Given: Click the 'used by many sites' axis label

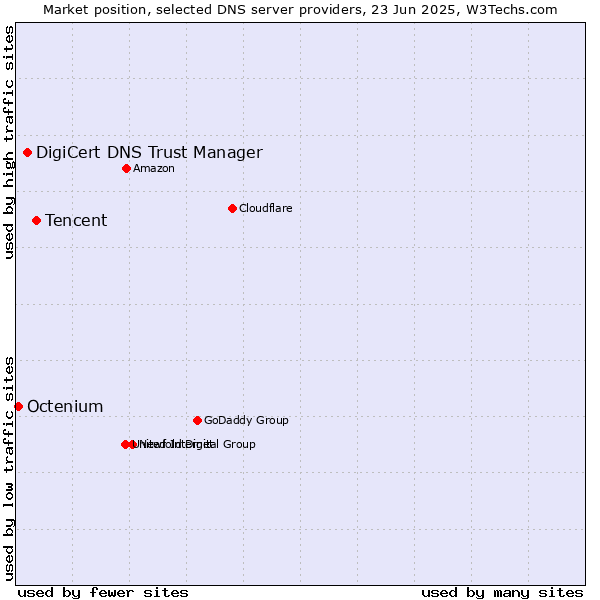Looking at the screenshot, I should click(502, 593).
